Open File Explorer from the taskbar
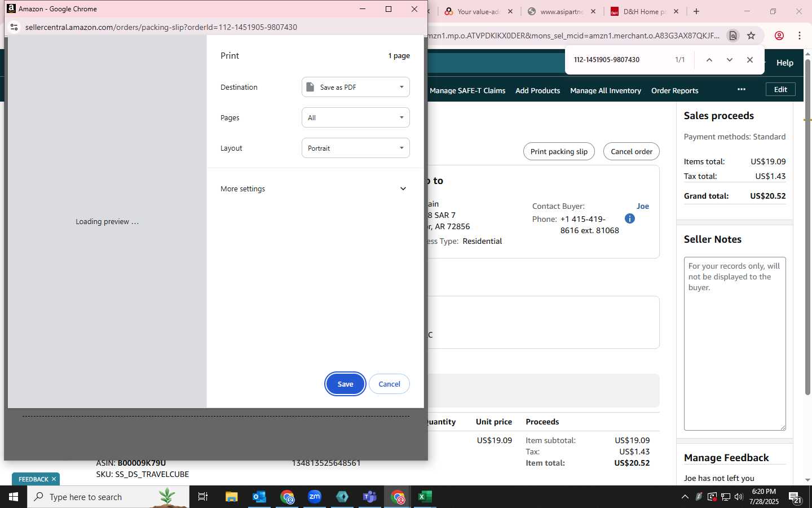812x508 pixels. [x=231, y=497]
